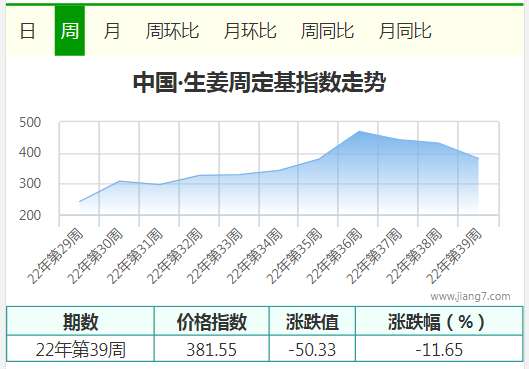Select the -11.65 change percentage cell

(x=439, y=349)
